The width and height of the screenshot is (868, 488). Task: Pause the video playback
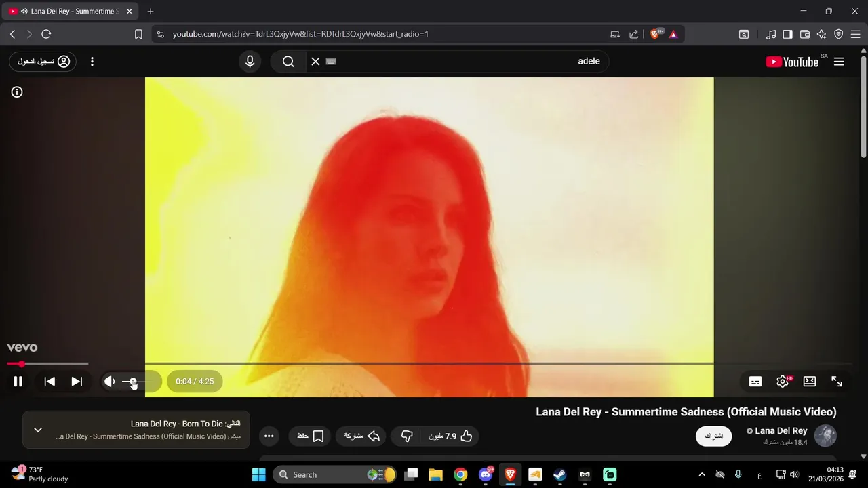pos(18,382)
